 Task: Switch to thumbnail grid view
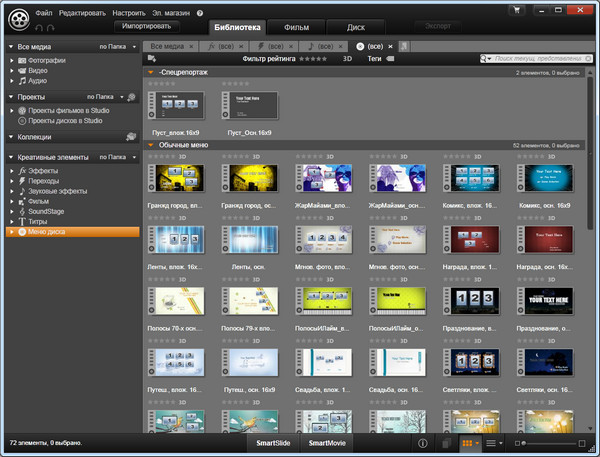467,442
